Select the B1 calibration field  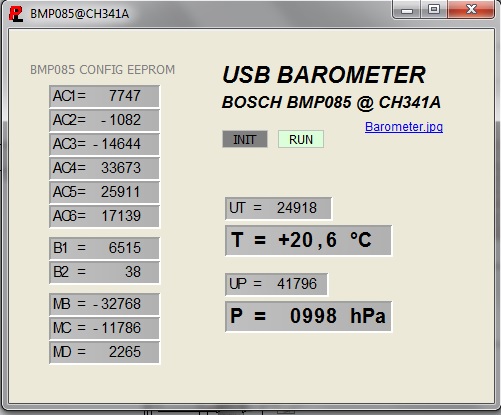[104, 248]
